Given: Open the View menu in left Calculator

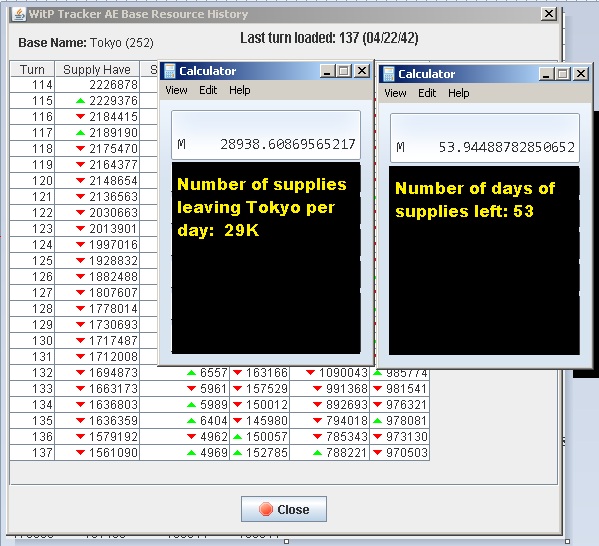Looking at the screenshot, I should 176,90.
